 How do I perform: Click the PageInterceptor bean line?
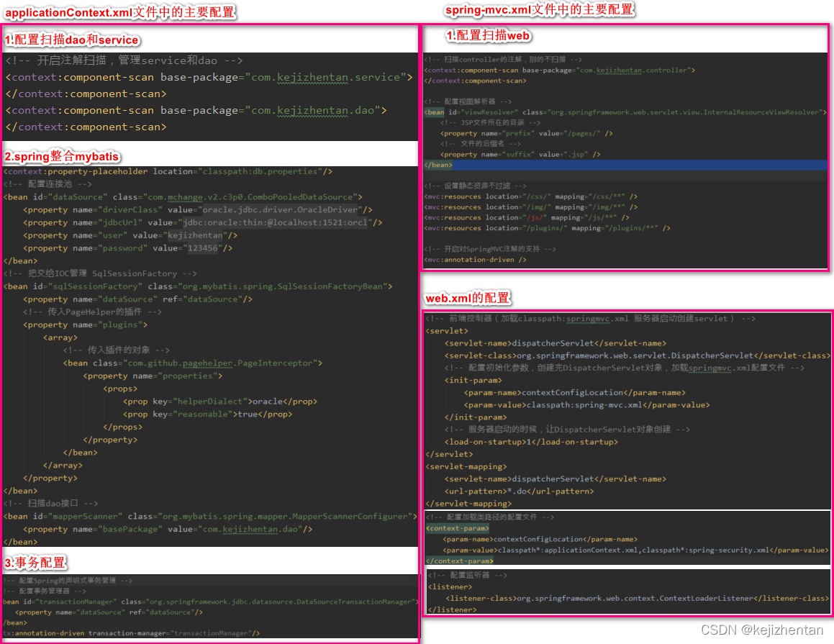[x=193, y=363]
